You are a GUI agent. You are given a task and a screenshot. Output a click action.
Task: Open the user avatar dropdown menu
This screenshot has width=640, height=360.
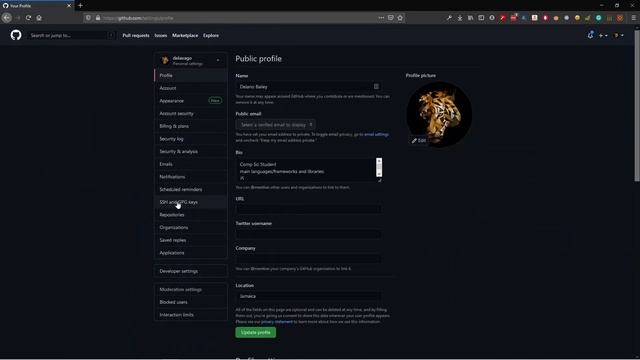pos(619,36)
